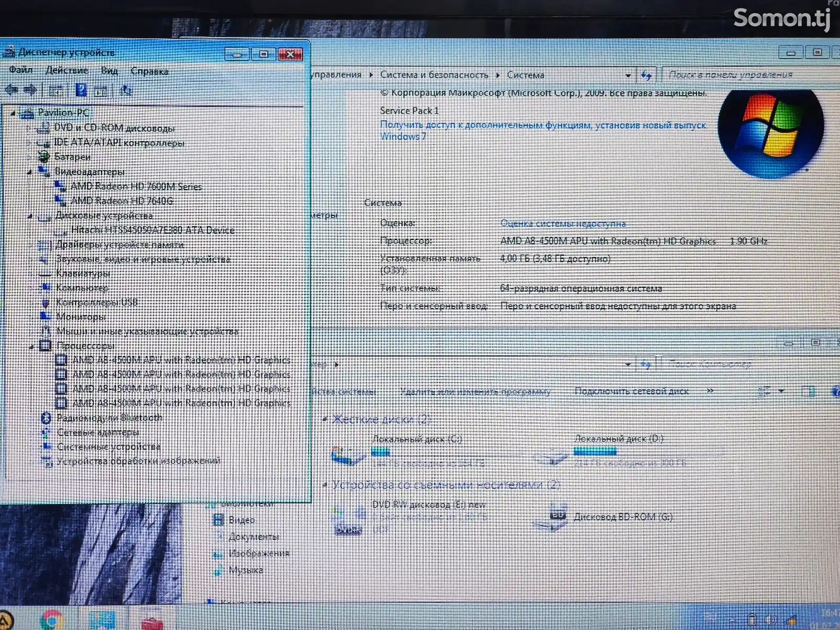Image resolution: width=840 pixels, height=630 pixels.
Task: Collapse the Pavilion-PC root node
Action: 13,113
